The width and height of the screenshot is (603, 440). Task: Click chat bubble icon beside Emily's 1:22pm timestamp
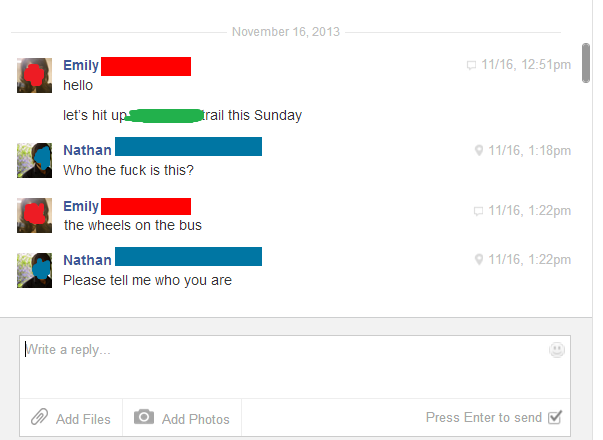coord(478,211)
